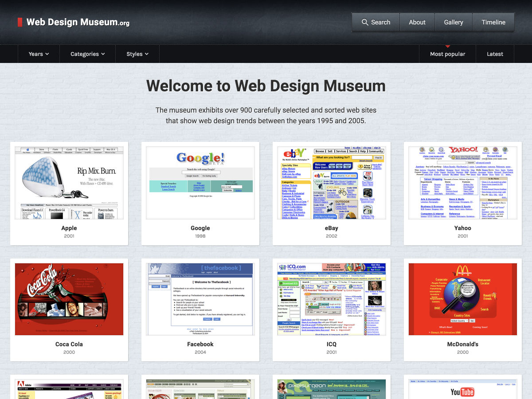The height and width of the screenshot is (399, 532).
Task: Open the Gallery page
Action: click(x=454, y=22)
